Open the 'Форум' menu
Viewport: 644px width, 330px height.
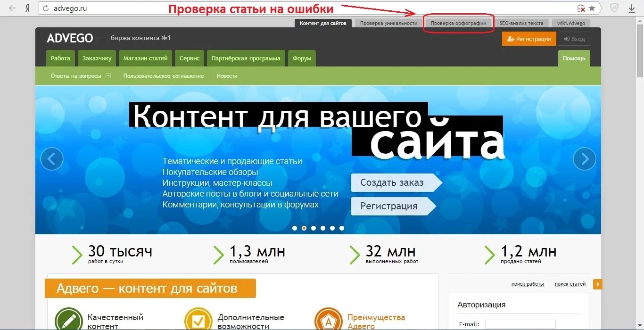pyautogui.click(x=302, y=58)
